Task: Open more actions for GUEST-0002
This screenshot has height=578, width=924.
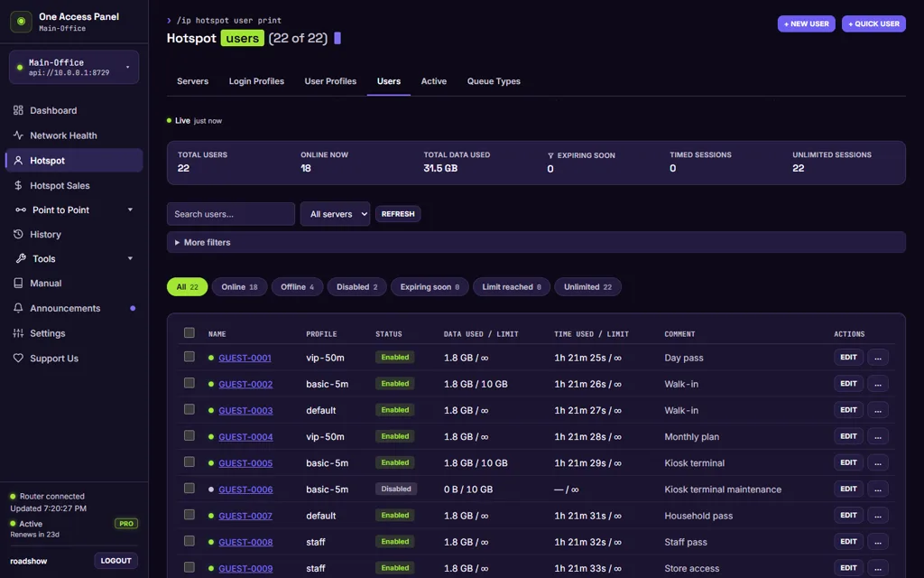Action: pyautogui.click(x=877, y=383)
